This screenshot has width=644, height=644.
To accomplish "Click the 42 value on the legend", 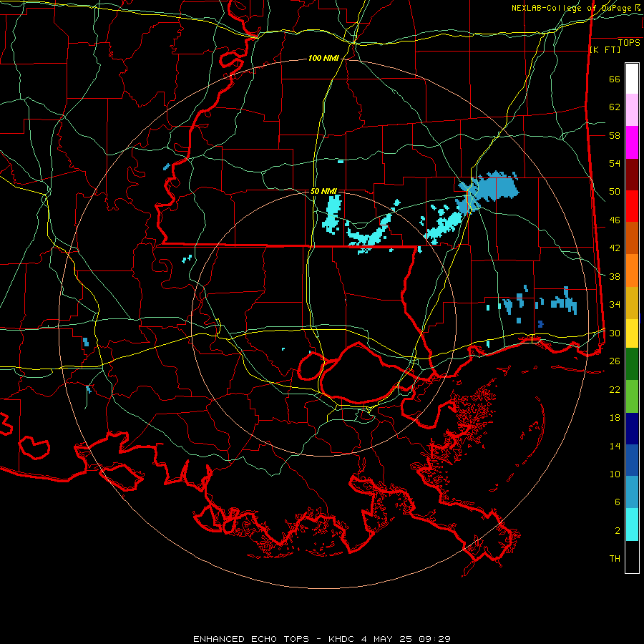I will [x=615, y=248].
